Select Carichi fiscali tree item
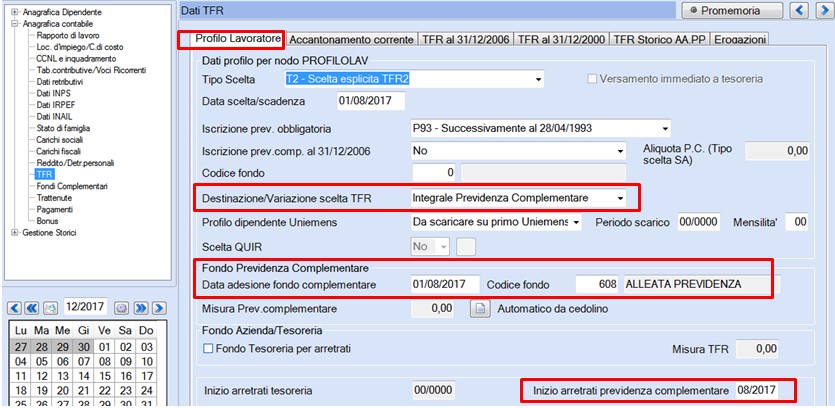The image size is (835, 408). [59, 152]
